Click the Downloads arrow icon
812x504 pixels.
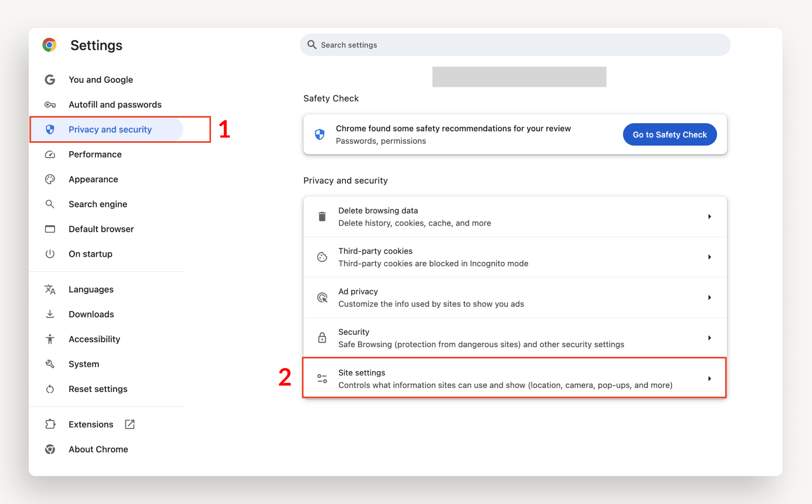[x=50, y=314]
